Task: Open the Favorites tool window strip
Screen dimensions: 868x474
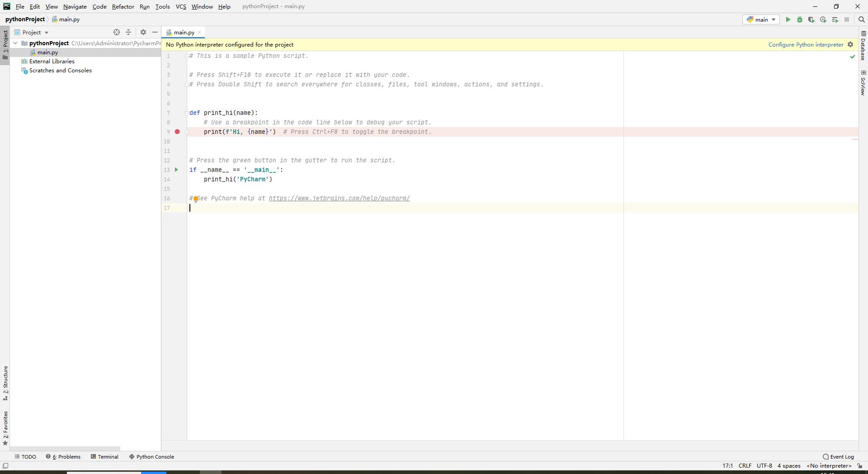Action: pos(5,428)
